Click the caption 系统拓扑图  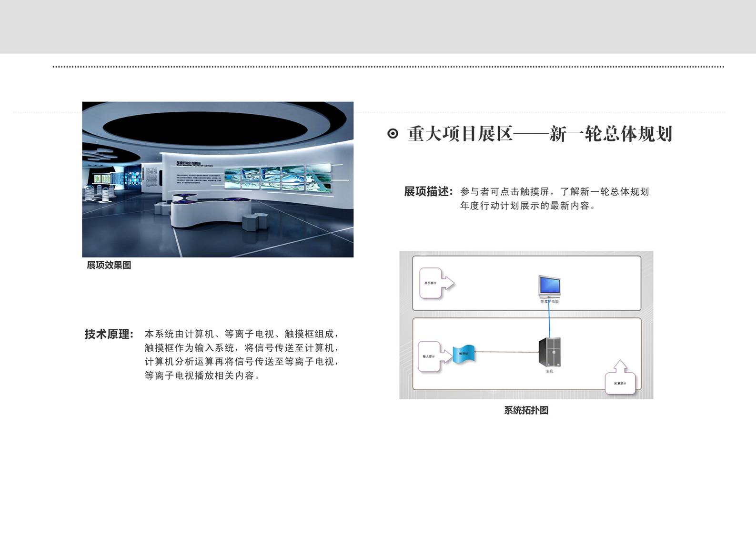coord(526,410)
